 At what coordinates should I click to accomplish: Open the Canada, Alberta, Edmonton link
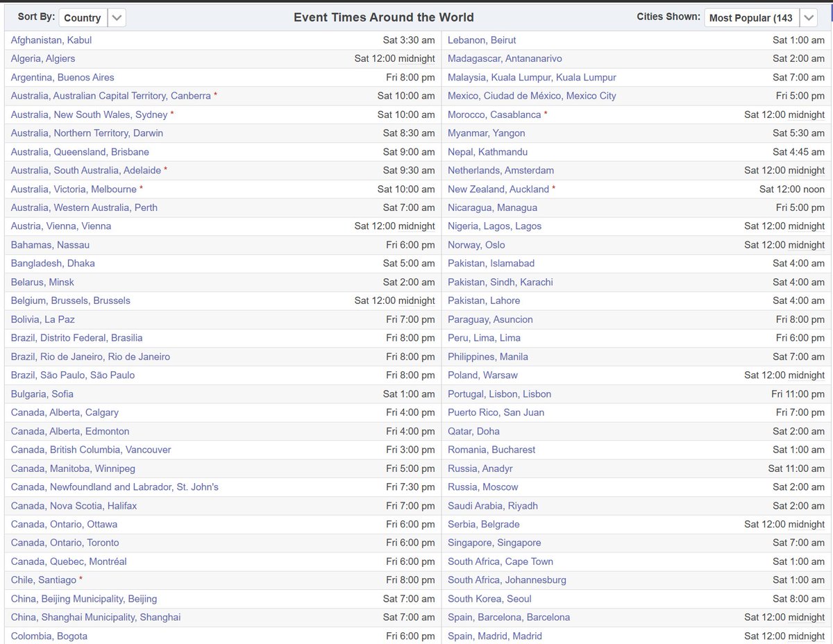70,432
